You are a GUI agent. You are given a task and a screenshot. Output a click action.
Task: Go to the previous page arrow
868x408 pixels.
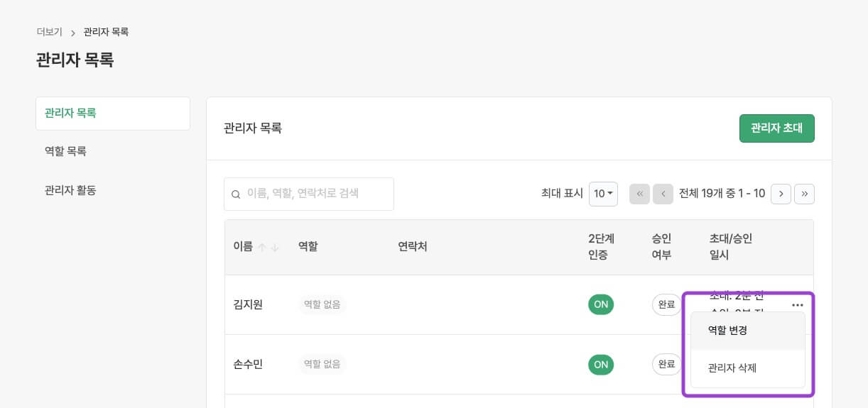point(663,194)
